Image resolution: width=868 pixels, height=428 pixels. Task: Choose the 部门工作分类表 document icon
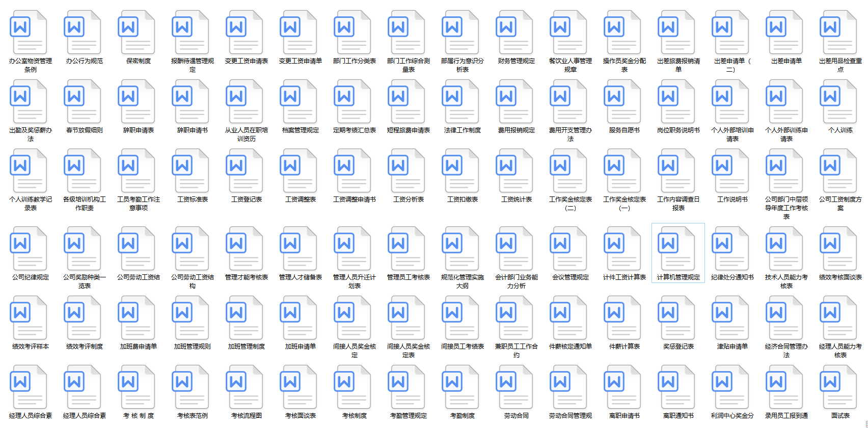tap(352, 33)
